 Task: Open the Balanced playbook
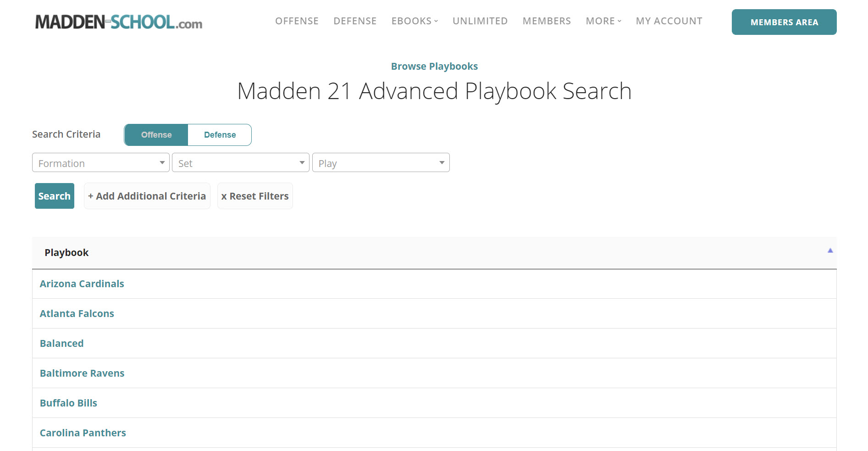click(62, 344)
